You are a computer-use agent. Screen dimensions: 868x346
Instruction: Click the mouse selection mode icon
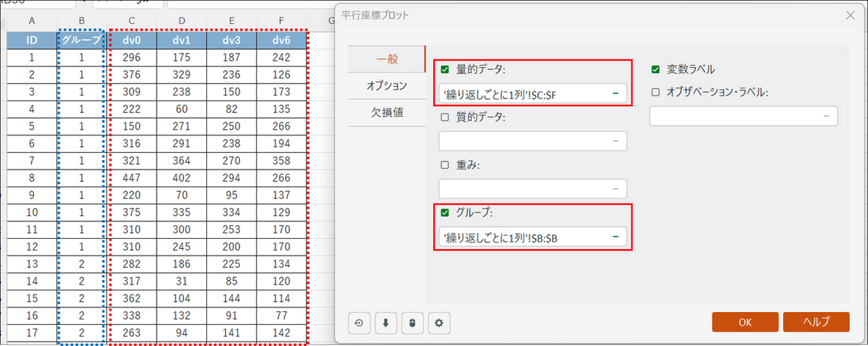(411, 324)
